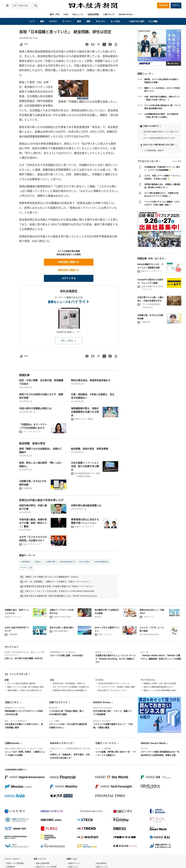Click the X icon below the article
The height and width of the screenshot is (868, 186).
104,356
